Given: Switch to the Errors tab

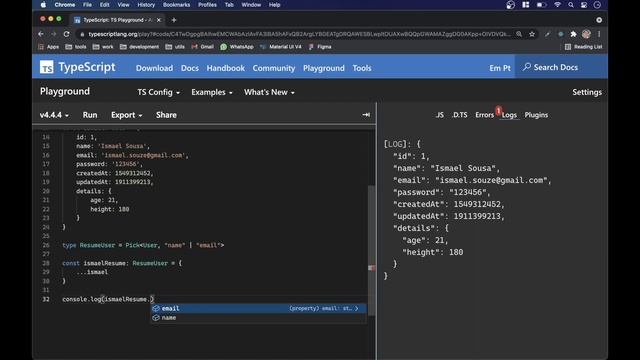Looking at the screenshot, I should click(x=484, y=115).
